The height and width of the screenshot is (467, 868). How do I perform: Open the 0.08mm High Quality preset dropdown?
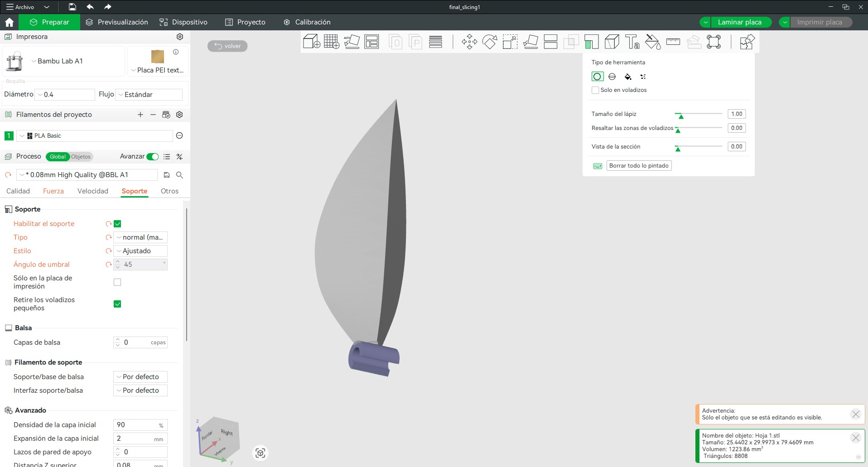pyautogui.click(x=87, y=175)
